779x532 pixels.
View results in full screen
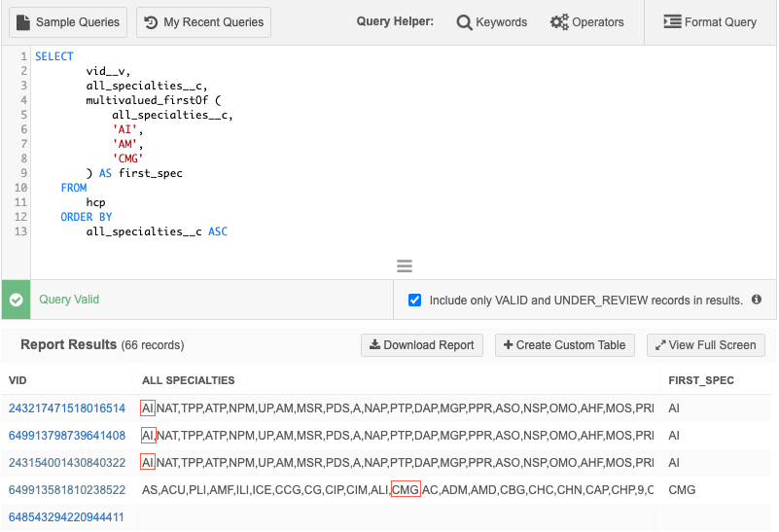point(706,345)
